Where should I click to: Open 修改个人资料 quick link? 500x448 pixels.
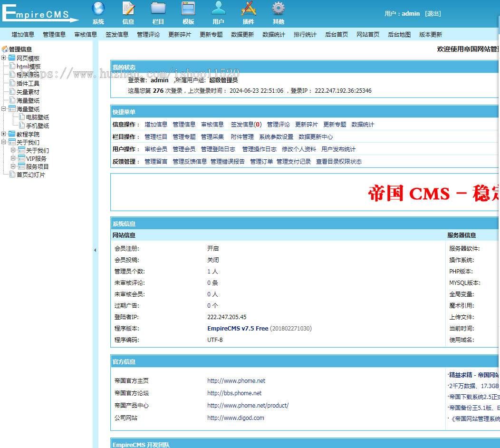tap(299, 149)
